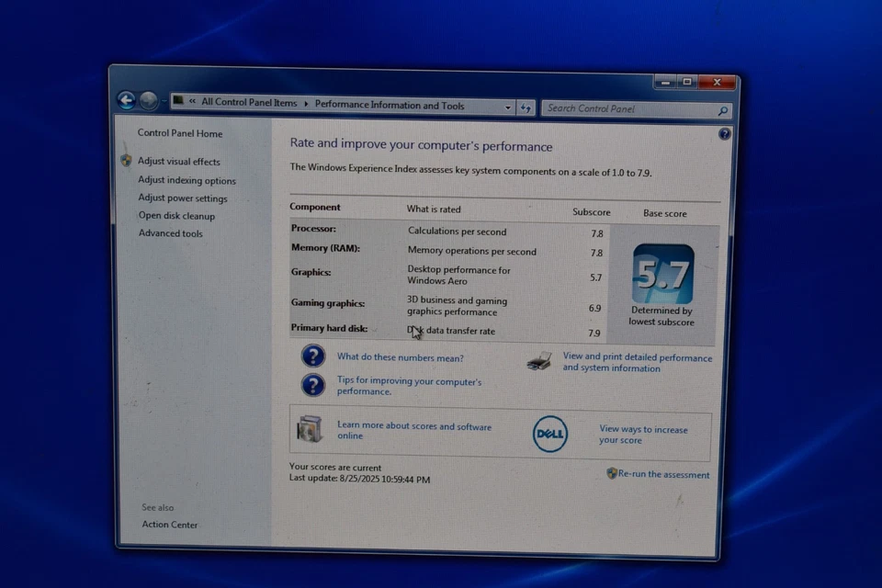Click the question mark beside 'What do these numbers mean?'
Viewport: 882px width, 588px height.
pos(313,356)
